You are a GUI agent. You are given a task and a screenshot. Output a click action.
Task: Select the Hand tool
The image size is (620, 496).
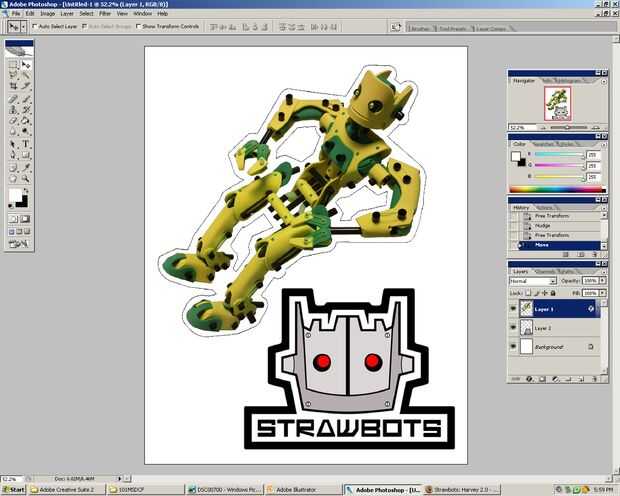tap(13, 178)
